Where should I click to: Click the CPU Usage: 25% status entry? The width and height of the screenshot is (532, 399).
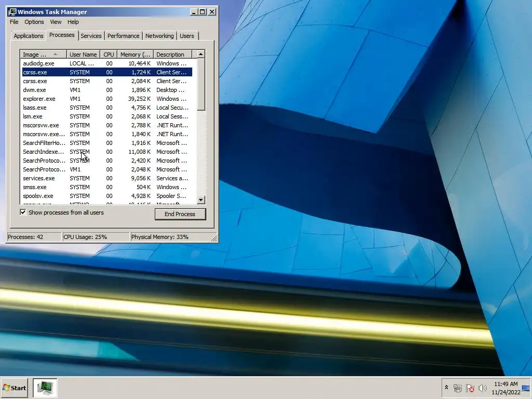click(96, 237)
